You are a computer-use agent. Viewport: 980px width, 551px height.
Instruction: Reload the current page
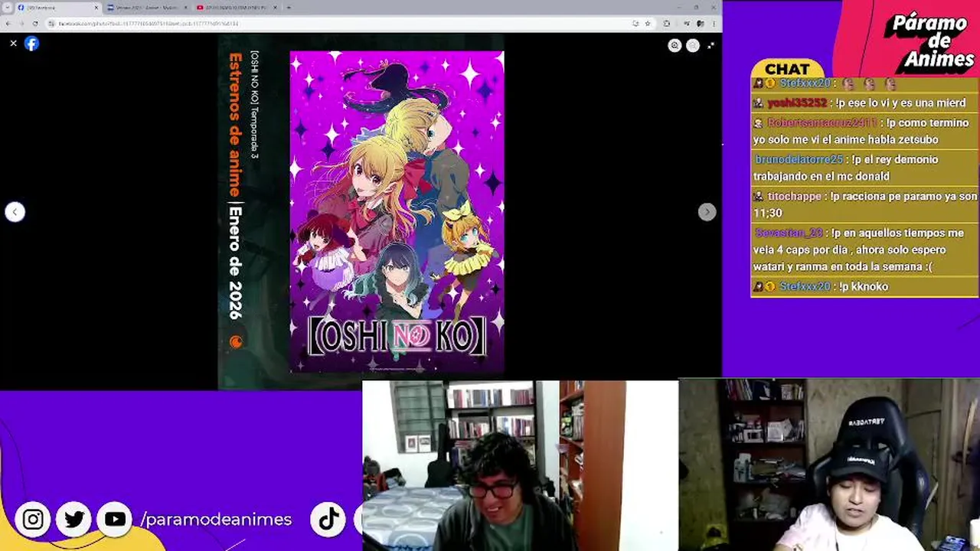coord(35,24)
